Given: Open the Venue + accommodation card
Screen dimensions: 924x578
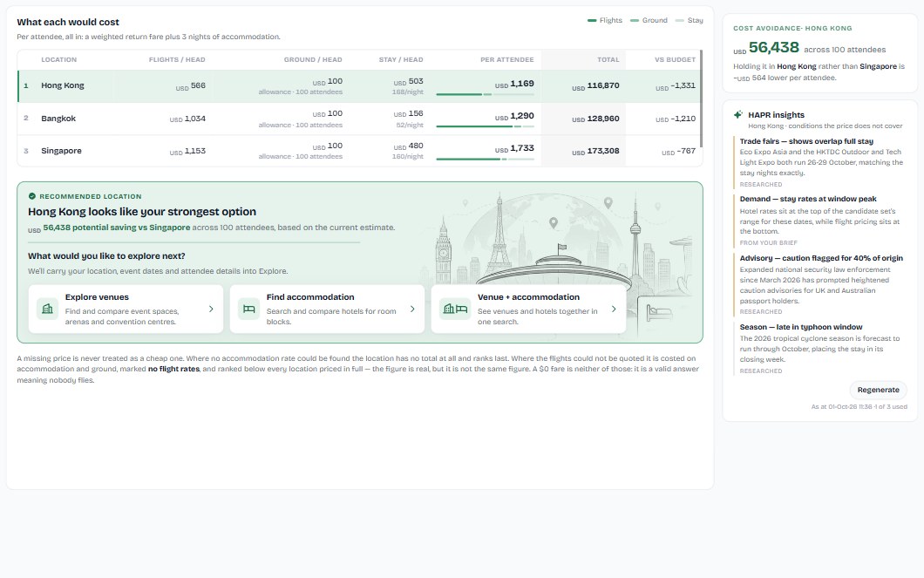Looking at the screenshot, I should point(528,309).
